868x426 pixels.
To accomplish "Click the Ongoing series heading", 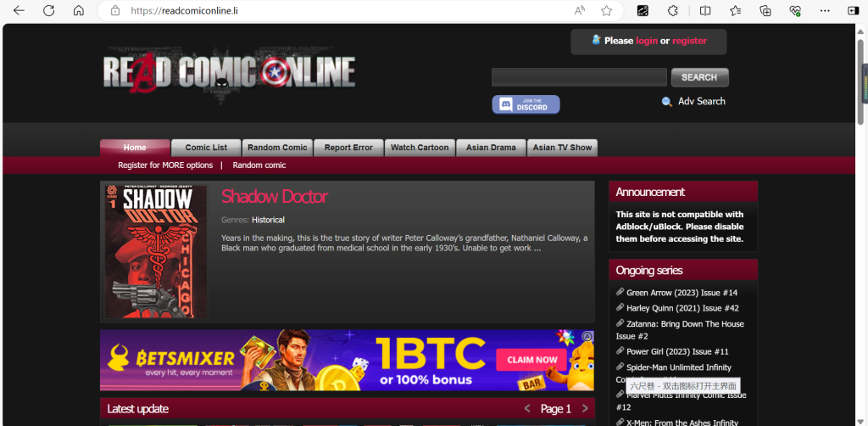I will (x=649, y=271).
